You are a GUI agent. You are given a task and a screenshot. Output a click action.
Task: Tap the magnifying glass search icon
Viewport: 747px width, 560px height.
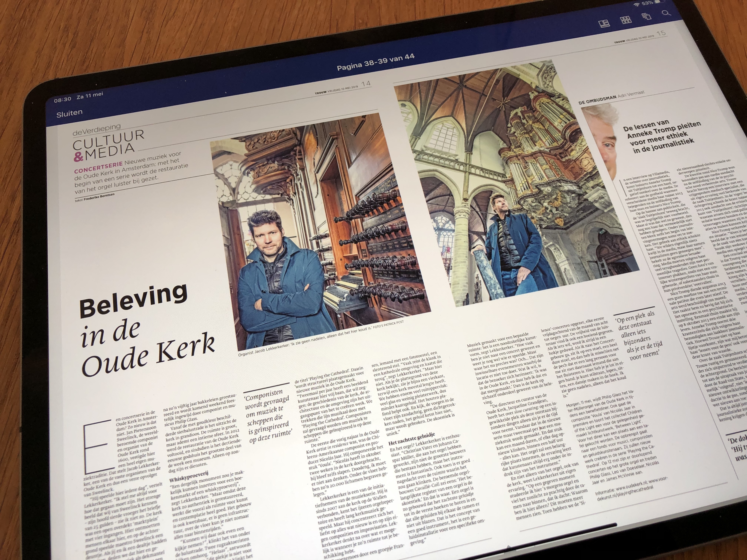pyautogui.click(x=666, y=13)
